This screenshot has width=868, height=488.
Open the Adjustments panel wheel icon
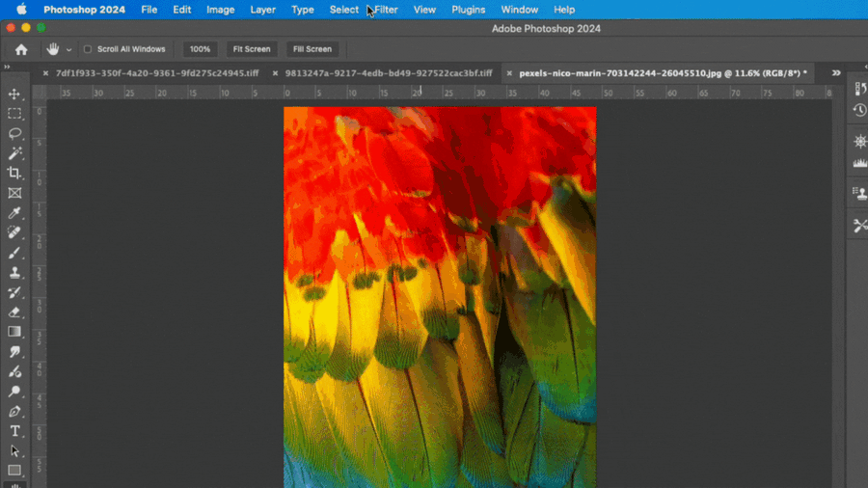click(859, 142)
